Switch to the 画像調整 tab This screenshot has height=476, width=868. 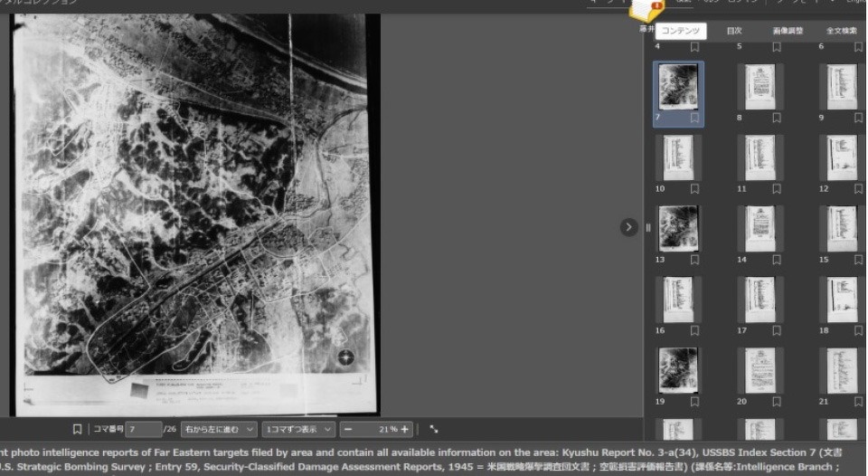(786, 31)
